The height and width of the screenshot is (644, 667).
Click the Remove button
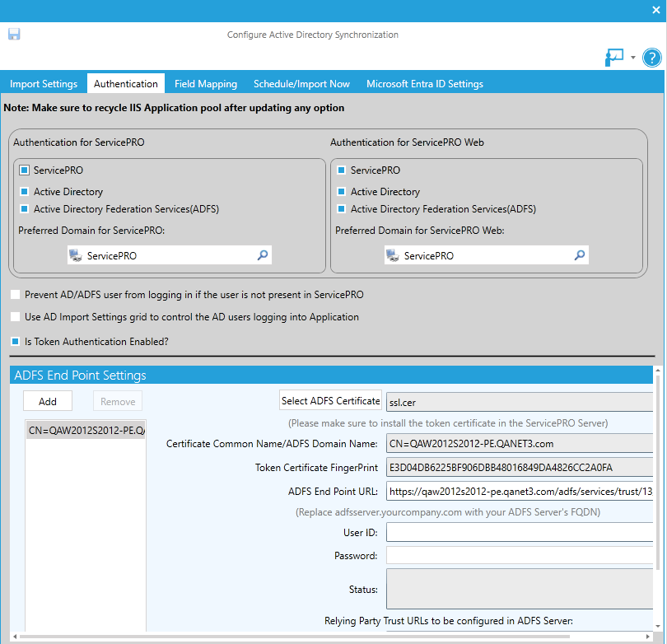tap(118, 401)
